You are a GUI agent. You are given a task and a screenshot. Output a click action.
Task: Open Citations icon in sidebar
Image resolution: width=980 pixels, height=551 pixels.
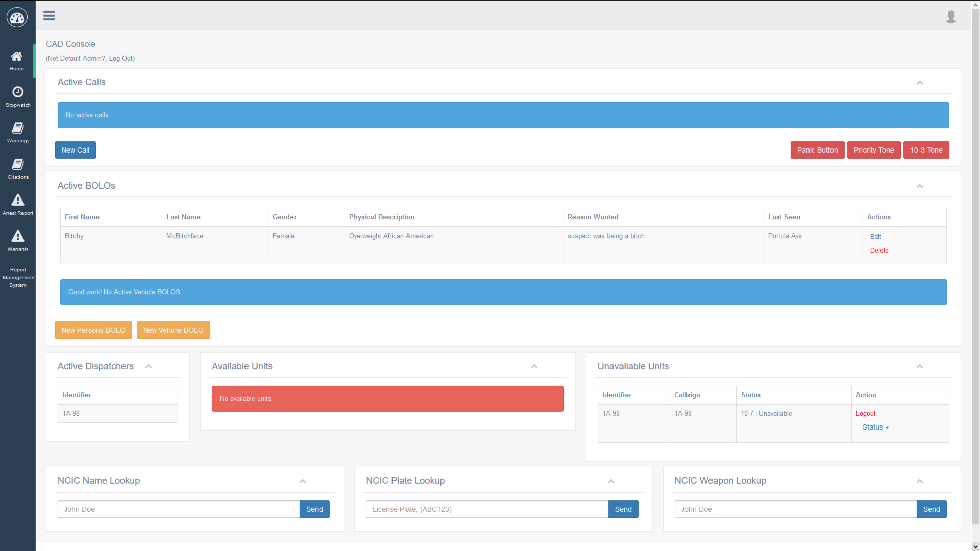pos(18,164)
